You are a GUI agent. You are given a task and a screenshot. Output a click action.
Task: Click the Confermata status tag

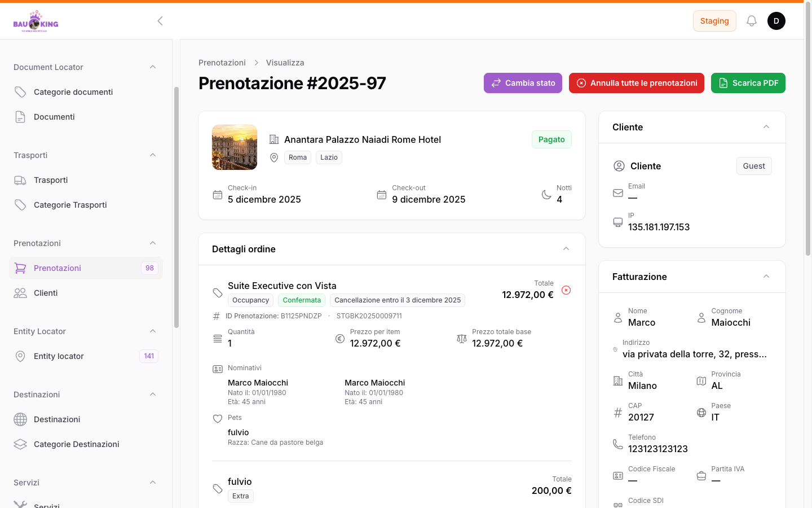302,300
